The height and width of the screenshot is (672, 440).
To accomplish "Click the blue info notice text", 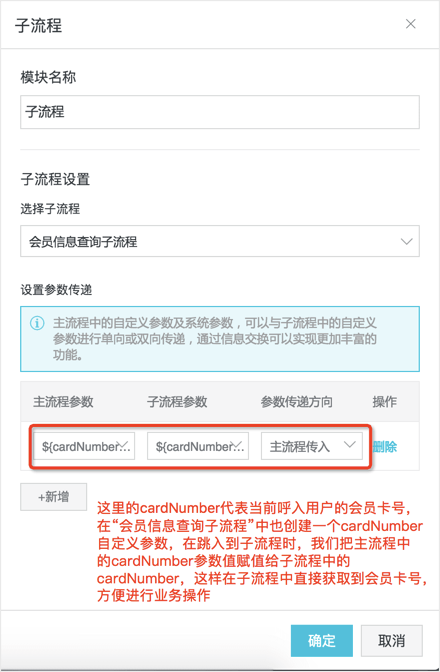I will click(215, 339).
